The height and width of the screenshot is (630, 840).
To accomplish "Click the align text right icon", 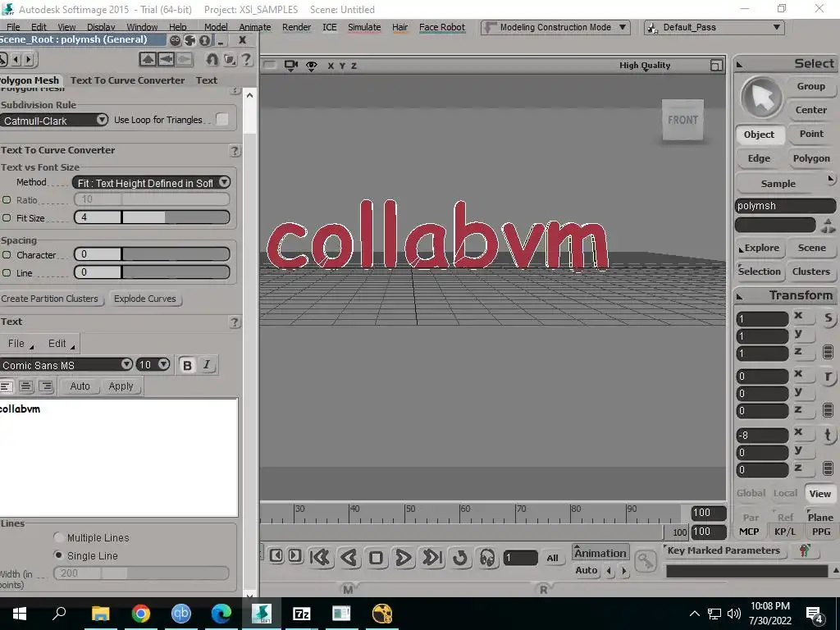I will coord(46,386).
